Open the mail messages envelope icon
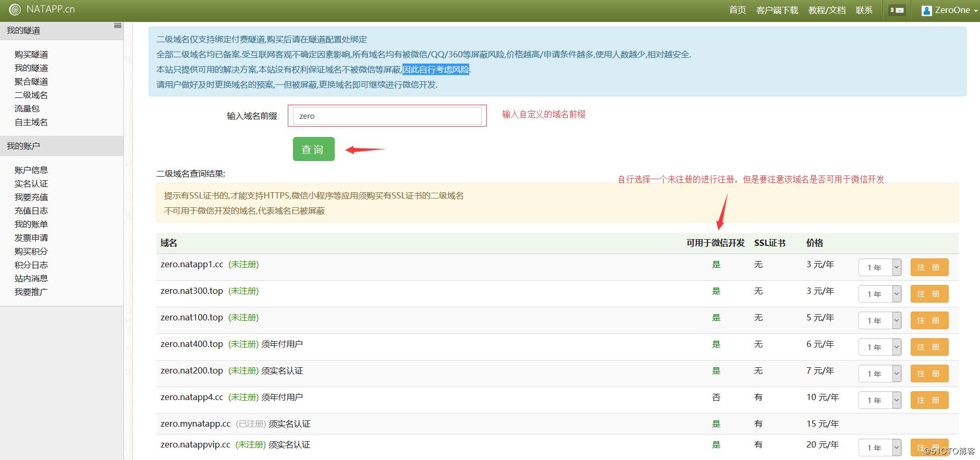 click(897, 10)
